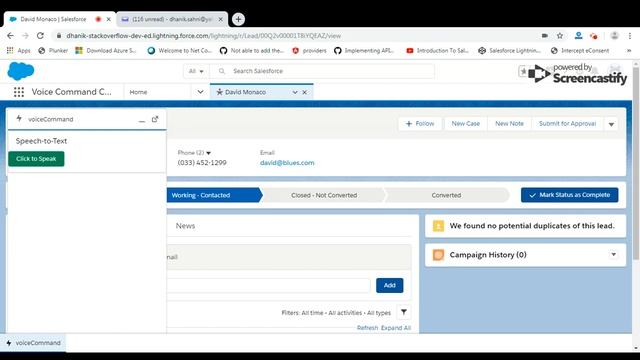Click the New Case button
The image size is (640, 360).
[465, 124]
